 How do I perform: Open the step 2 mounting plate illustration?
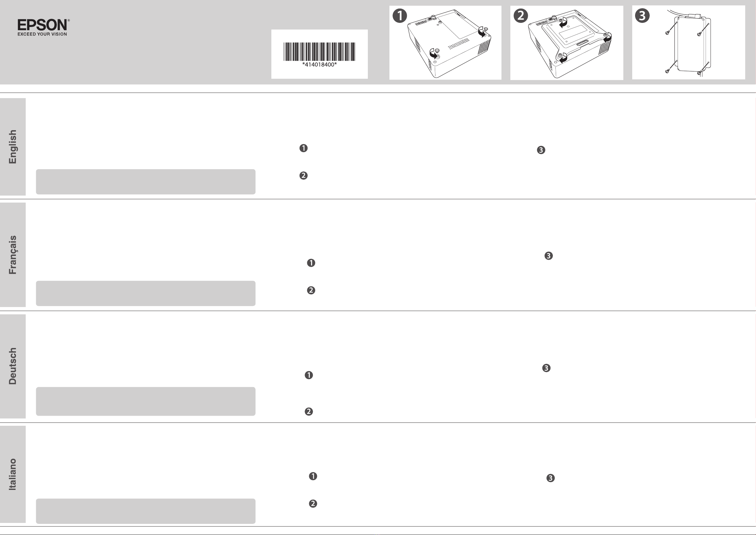567,43
